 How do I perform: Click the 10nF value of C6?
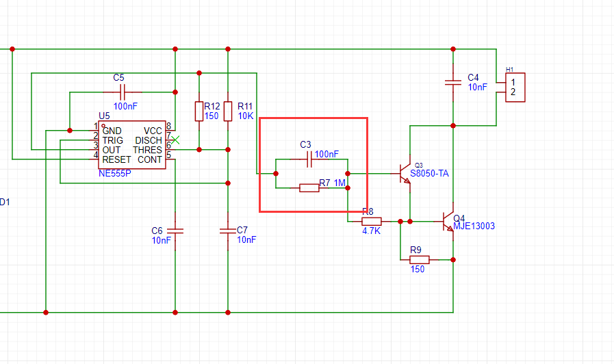(x=162, y=240)
